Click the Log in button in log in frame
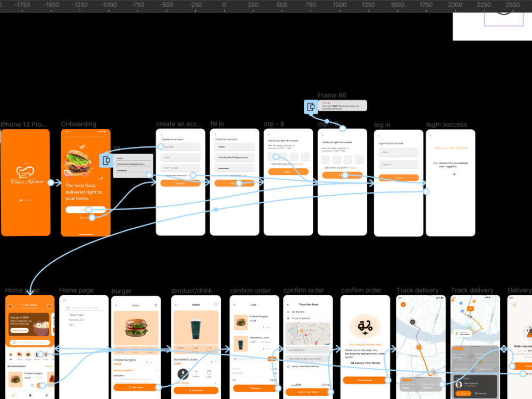Image resolution: width=532 pixels, height=399 pixels. pos(398,178)
